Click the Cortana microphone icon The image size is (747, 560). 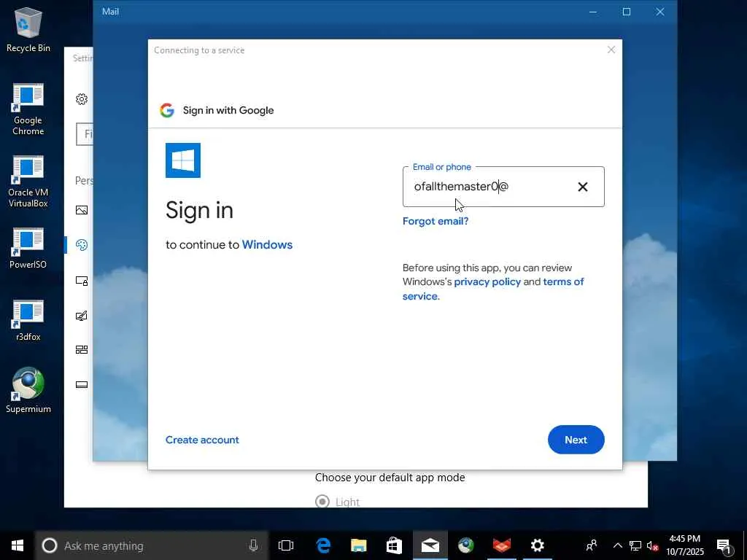(253, 545)
